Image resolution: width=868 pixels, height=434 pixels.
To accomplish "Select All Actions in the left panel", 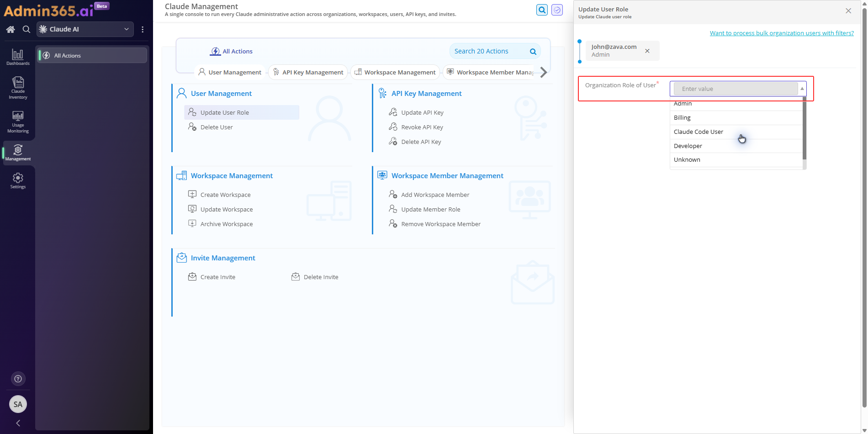I will (92, 55).
